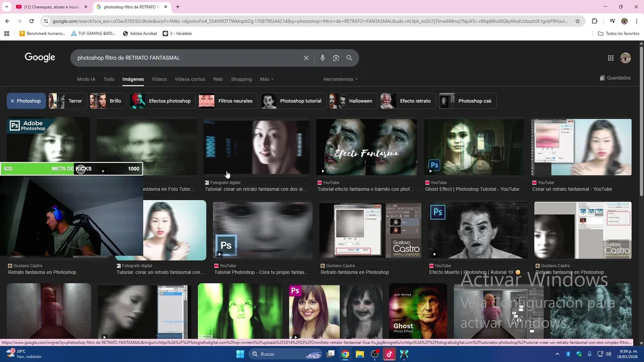Close the YouTube Chaneques tab
Image resolution: width=644 pixels, height=362 pixels.
(x=86, y=7)
